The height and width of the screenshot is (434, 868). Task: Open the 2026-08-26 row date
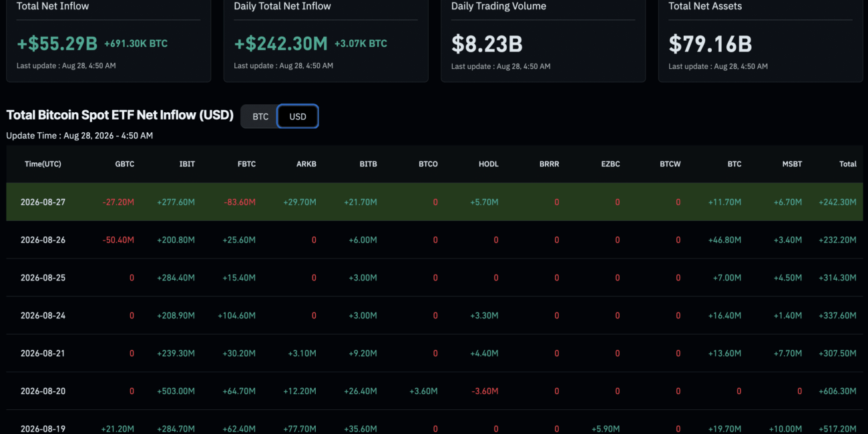pyautogui.click(x=43, y=240)
